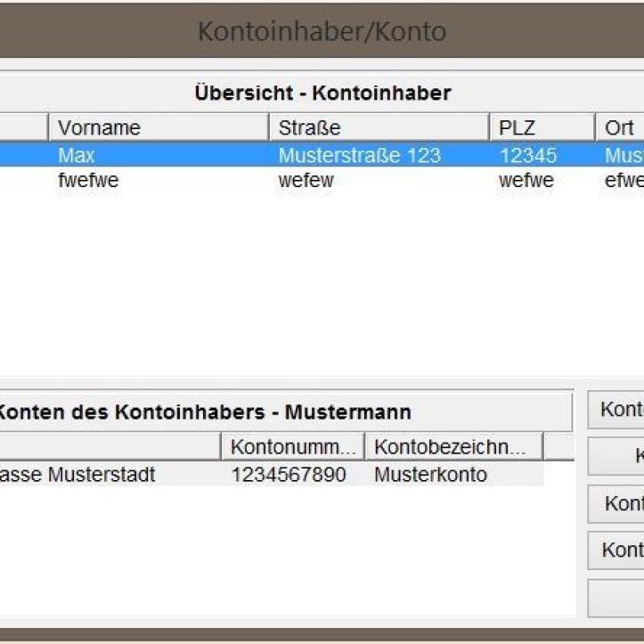644x644 pixels.
Task: Sort accounts by the Kontonumm... column header
Action: tap(292, 446)
